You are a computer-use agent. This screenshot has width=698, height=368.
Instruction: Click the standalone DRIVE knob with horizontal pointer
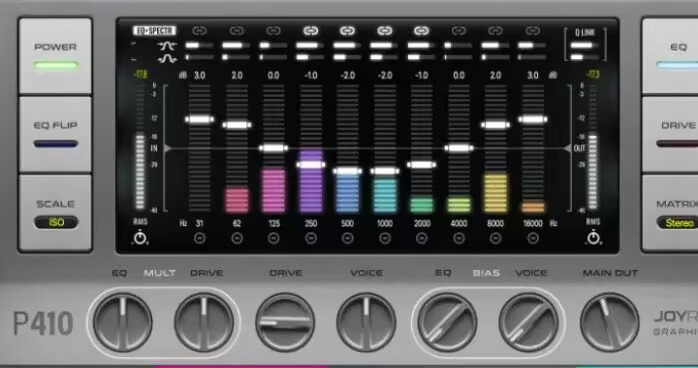(285, 322)
